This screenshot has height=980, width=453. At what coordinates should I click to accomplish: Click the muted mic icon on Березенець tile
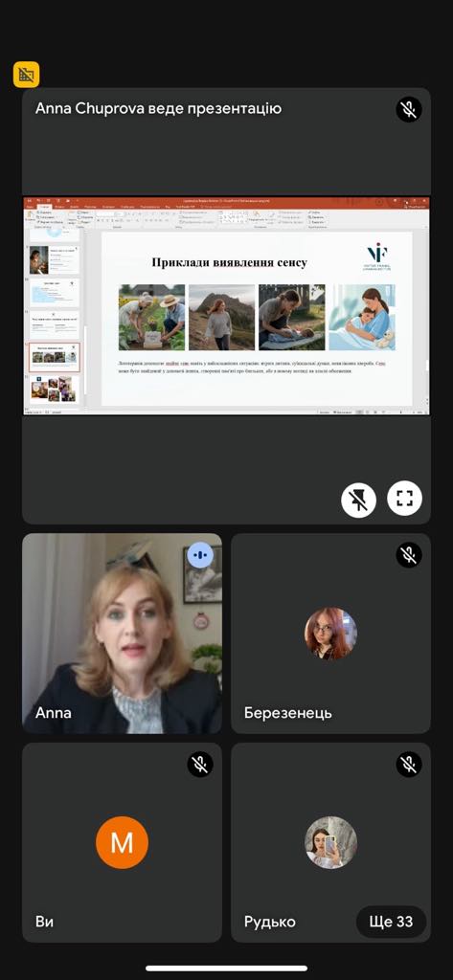tap(409, 555)
